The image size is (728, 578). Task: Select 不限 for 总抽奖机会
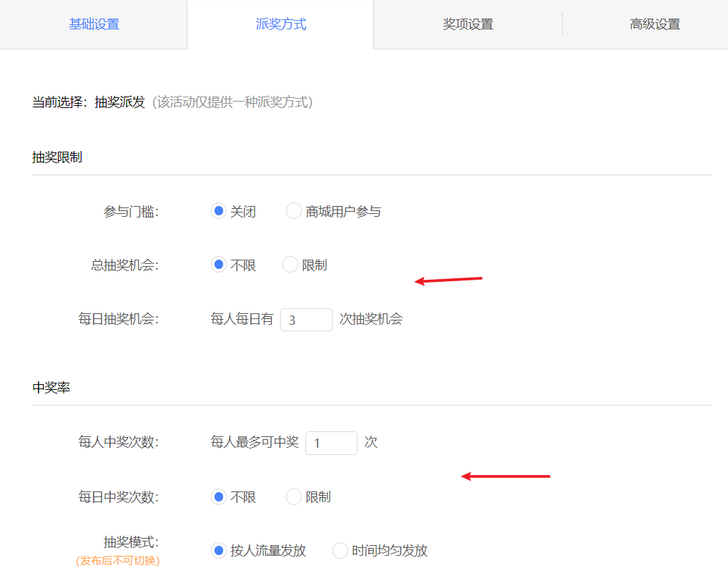pyautogui.click(x=219, y=264)
